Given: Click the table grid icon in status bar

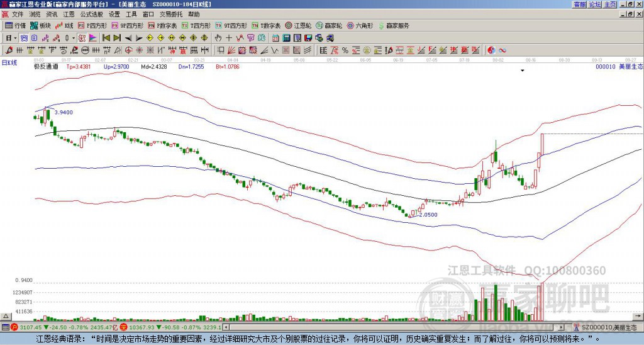Looking at the screenshot, I should pyautogui.click(x=5, y=327).
